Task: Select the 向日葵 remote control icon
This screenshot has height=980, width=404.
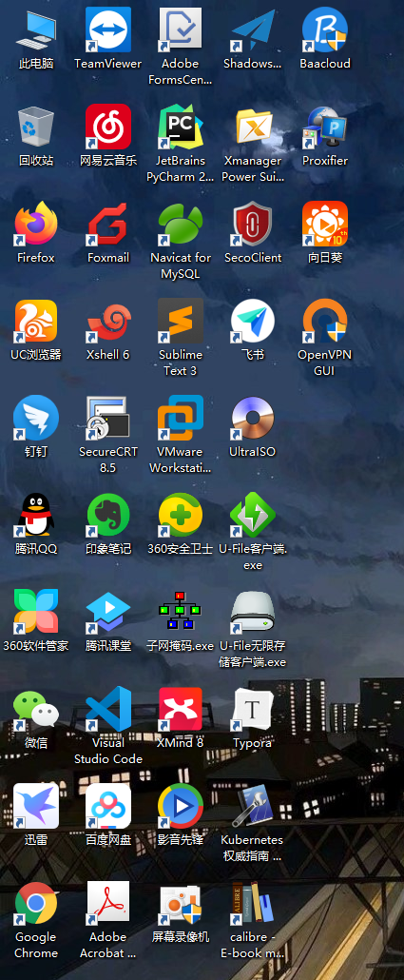Action: (325, 224)
